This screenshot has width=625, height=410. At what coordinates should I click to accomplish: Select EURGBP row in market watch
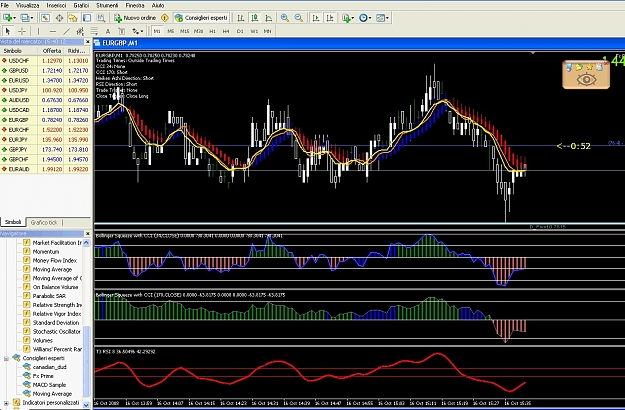click(x=45, y=120)
